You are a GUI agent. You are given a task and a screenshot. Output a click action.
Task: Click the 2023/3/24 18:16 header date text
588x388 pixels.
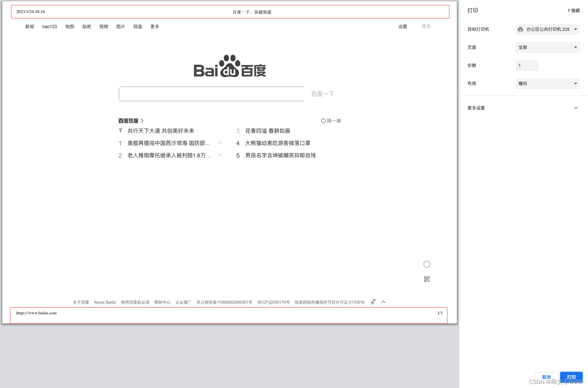(x=30, y=12)
